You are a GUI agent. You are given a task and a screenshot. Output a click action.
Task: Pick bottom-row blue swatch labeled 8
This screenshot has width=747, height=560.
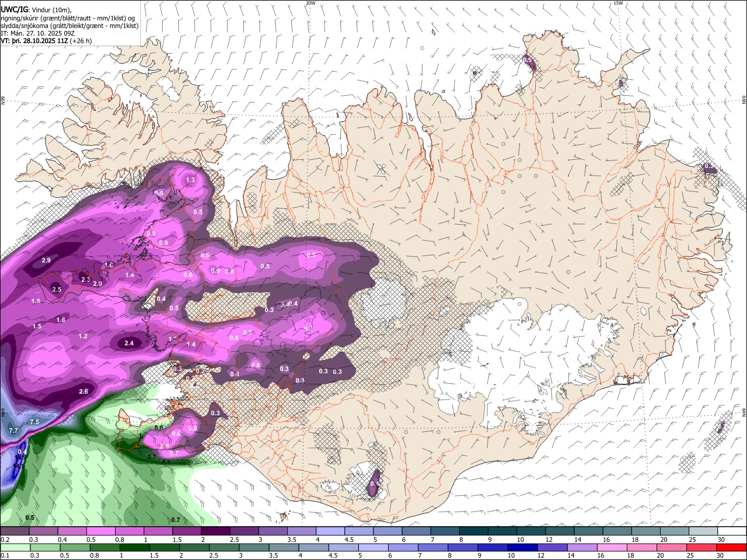(x=463, y=548)
